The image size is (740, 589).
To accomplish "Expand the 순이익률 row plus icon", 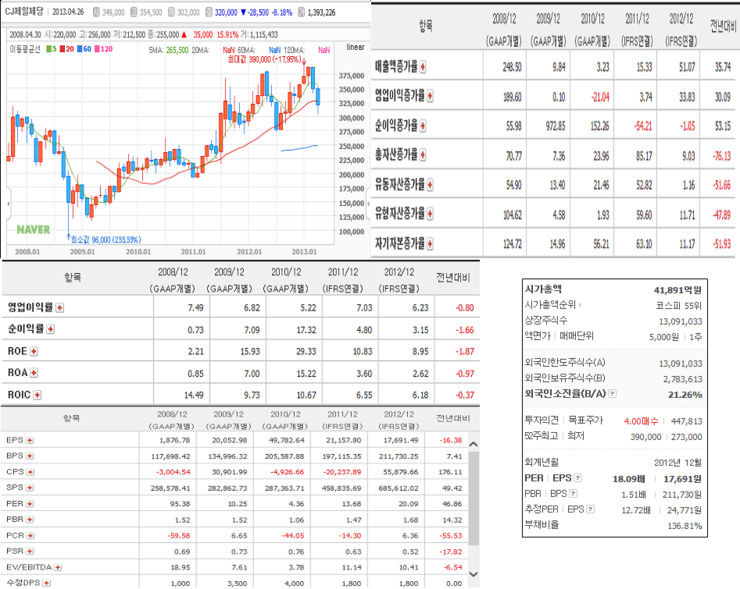I will point(50,329).
